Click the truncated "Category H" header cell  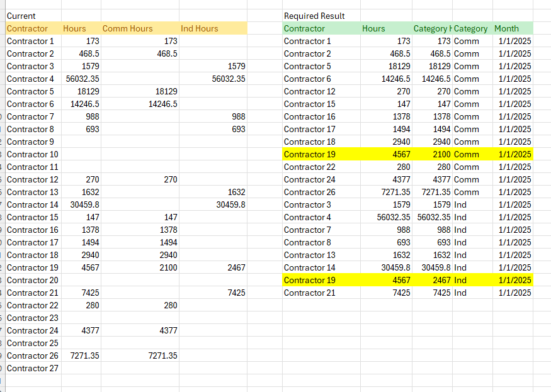pyautogui.click(x=432, y=28)
